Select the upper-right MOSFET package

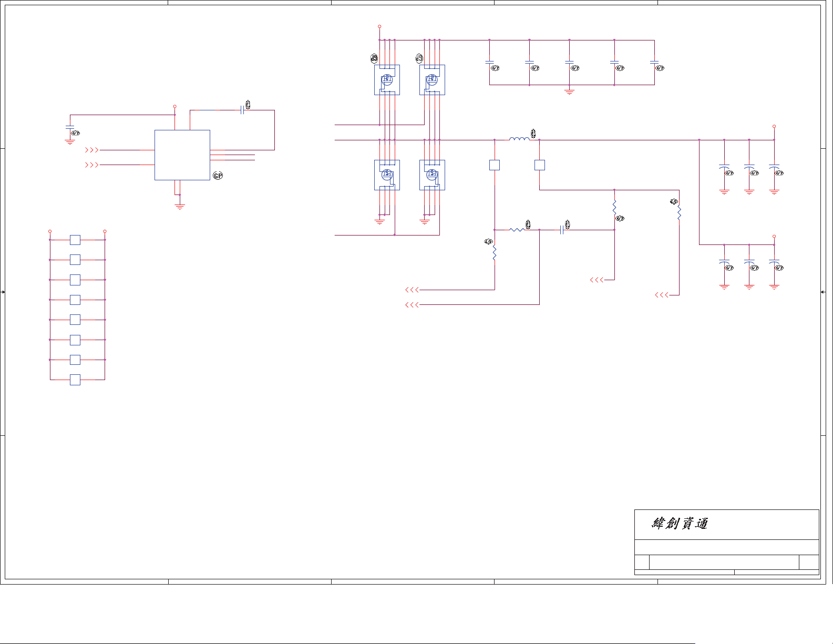432,80
